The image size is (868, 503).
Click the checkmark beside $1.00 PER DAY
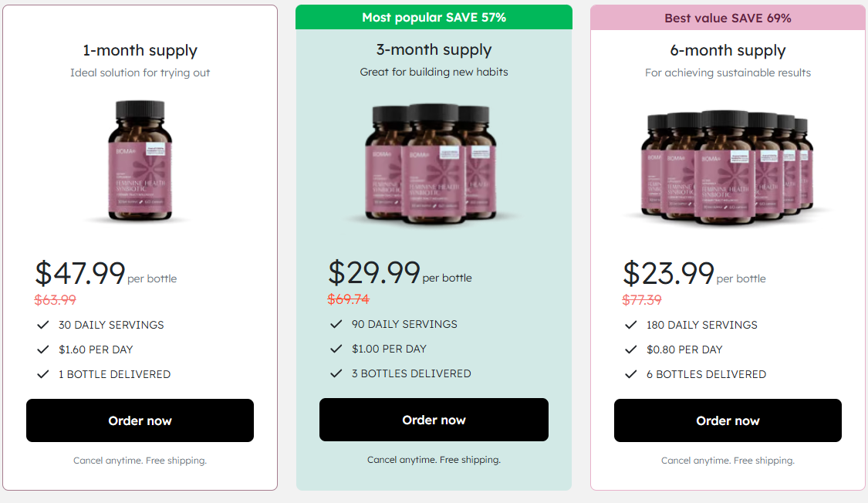click(x=337, y=349)
